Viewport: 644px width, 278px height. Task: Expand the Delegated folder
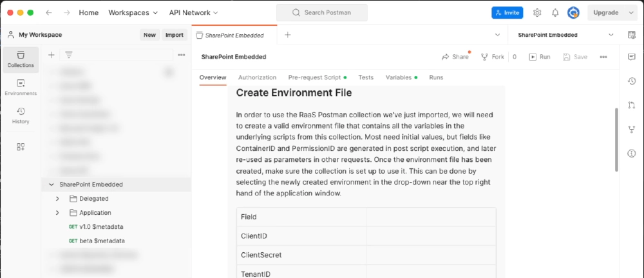pyautogui.click(x=57, y=199)
